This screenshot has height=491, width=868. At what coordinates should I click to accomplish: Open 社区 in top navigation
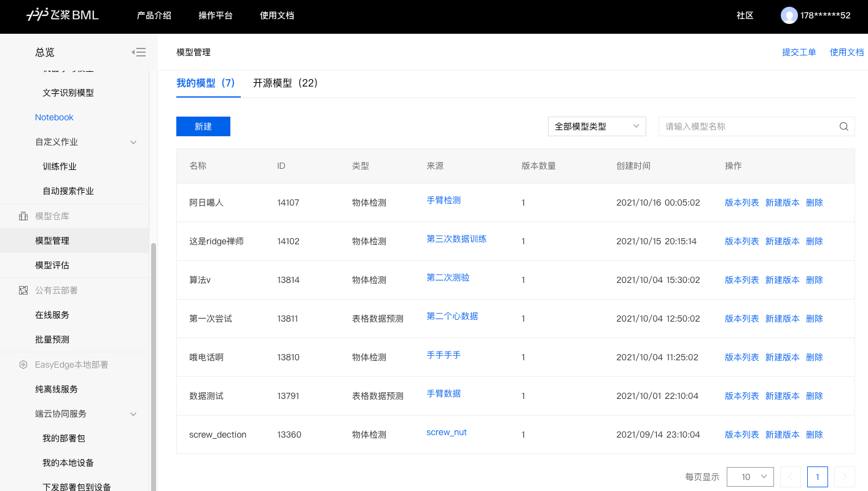745,15
